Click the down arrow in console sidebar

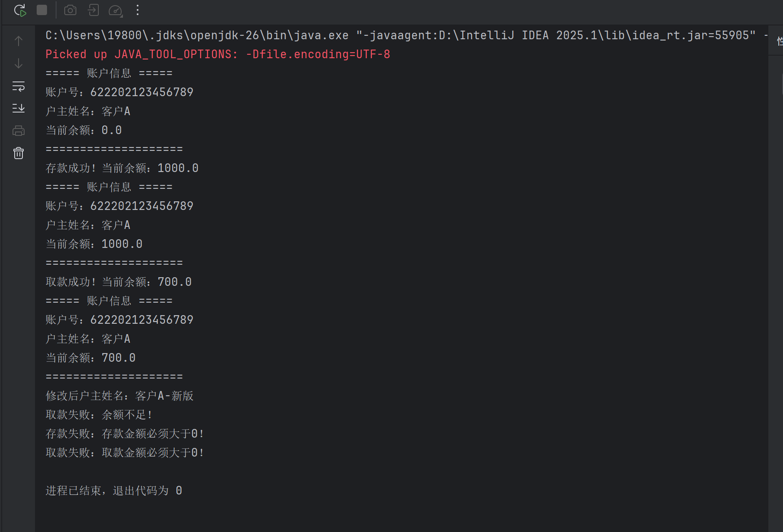[19, 64]
